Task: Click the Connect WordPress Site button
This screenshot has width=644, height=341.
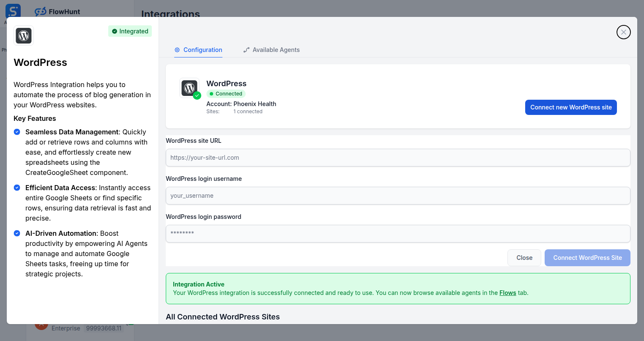Action: 587,257
